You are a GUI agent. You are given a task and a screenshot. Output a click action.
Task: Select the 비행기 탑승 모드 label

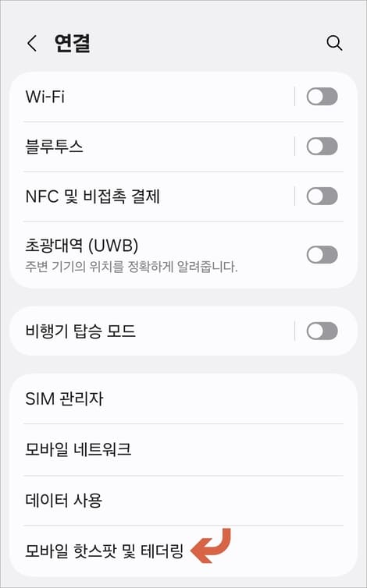(x=80, y=331)
